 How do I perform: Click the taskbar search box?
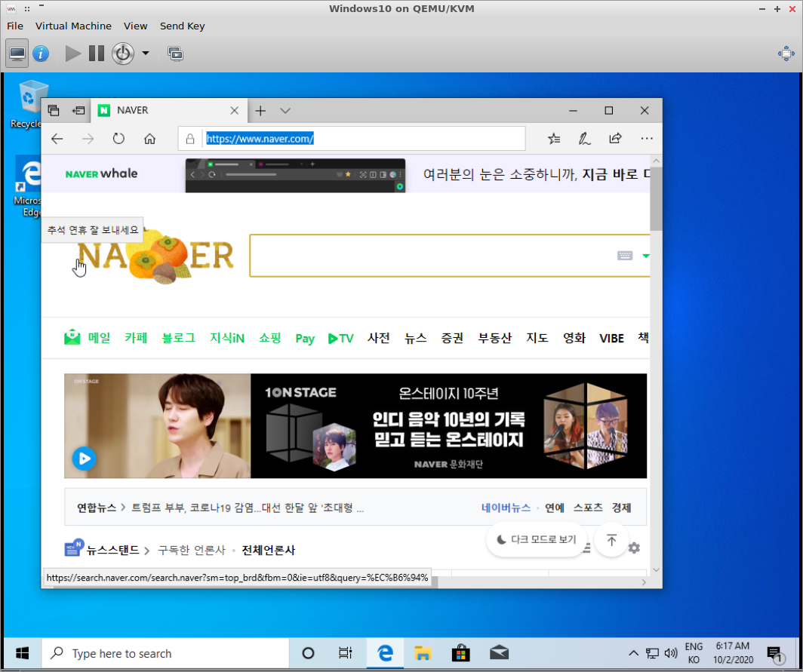coord(165,653)
